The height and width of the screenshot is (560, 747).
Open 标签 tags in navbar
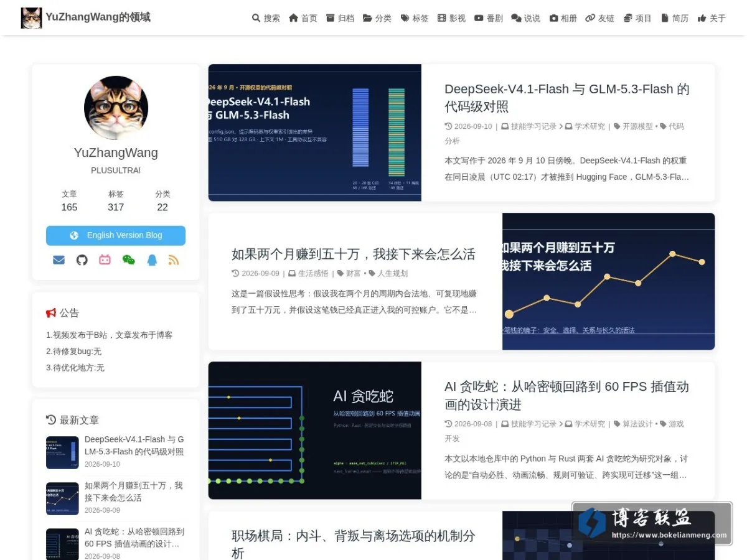(415, 18)
